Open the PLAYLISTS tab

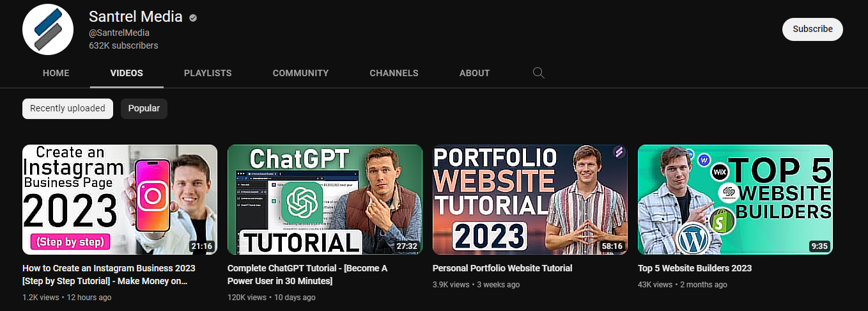click(208, 73)
